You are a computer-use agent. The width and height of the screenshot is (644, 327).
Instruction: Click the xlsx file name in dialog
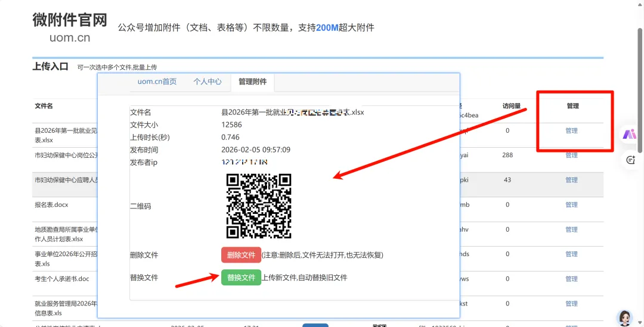(x=293, y=112)
